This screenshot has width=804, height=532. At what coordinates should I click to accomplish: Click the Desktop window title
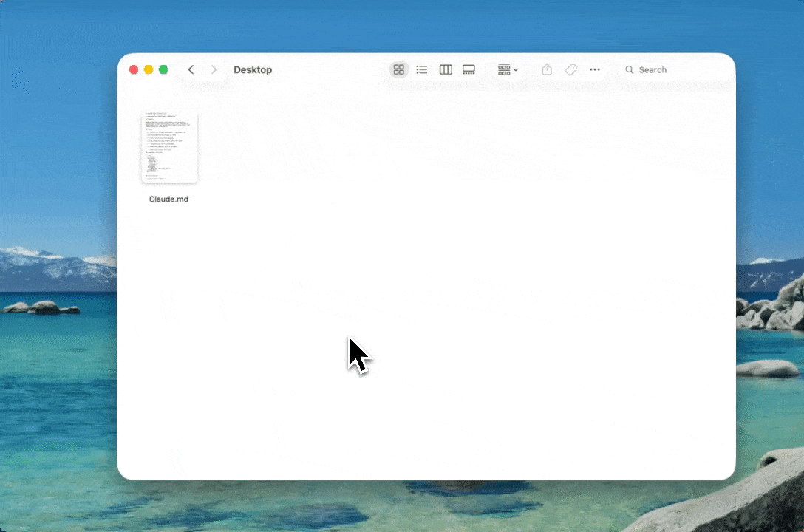pyautogui.click(x=253, y=69)
